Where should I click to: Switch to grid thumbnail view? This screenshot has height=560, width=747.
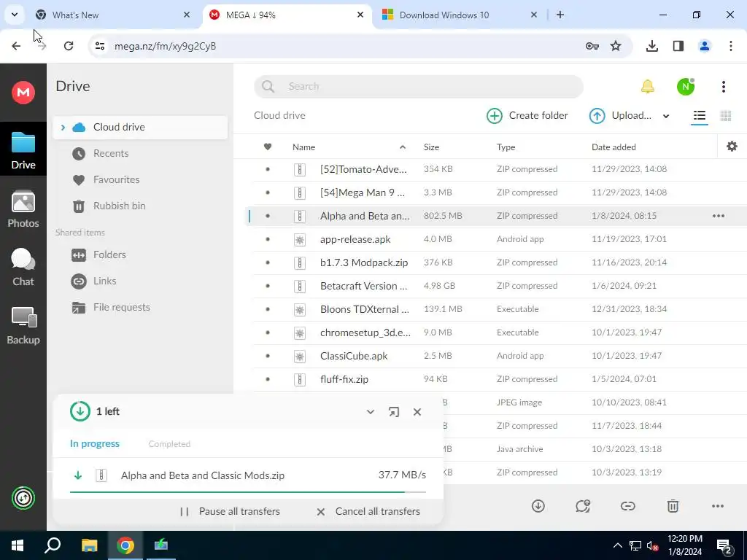coord(726,116)
